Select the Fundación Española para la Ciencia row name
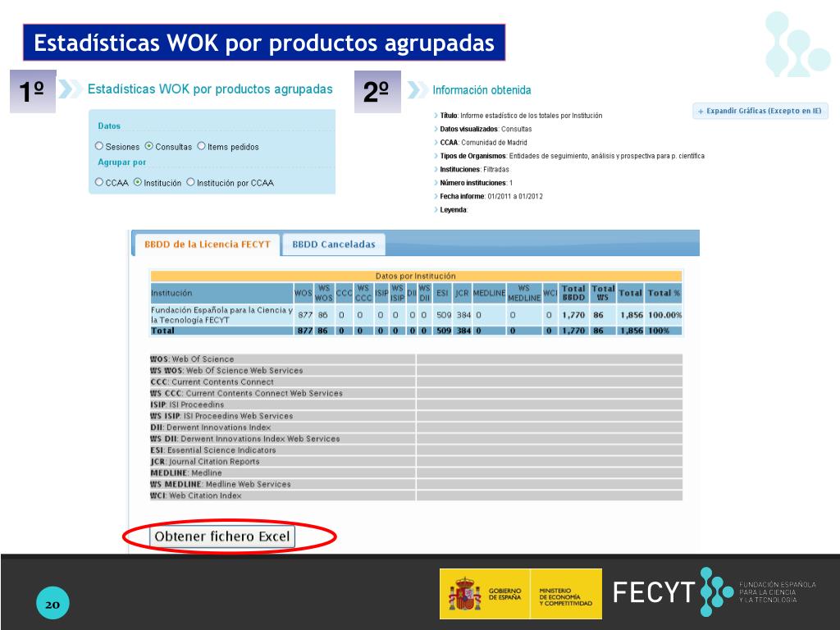Screen dimensions: 840x630 221,315
